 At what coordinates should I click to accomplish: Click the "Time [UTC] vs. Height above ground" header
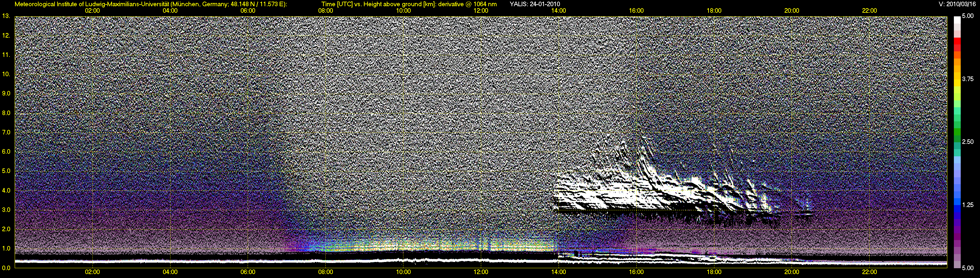pyautogui.click(x=372, y=4)
